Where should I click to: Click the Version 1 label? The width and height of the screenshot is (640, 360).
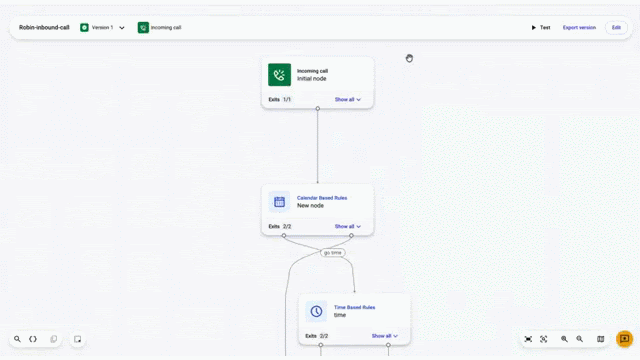click(x=102, y=27)
